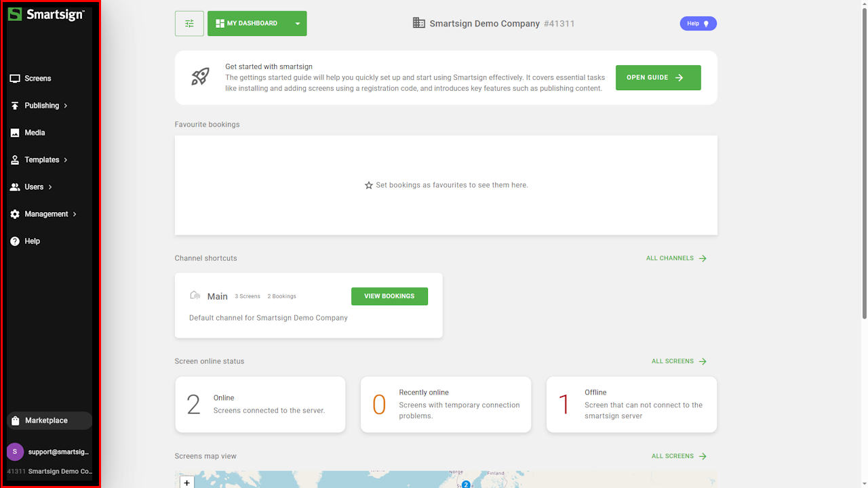Screen dimensions: 868x488
Task: Open the My Dashboard dropdown arrow
Action: tap(297, 24)
